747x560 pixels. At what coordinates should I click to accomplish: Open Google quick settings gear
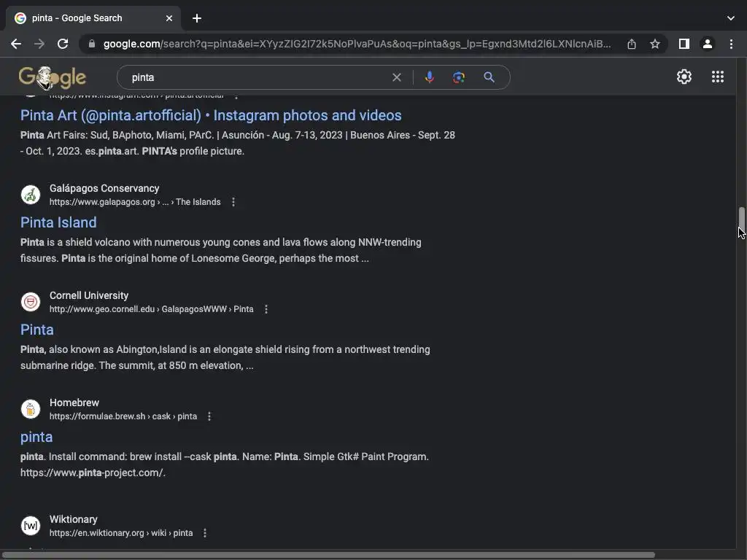point(684,77)
